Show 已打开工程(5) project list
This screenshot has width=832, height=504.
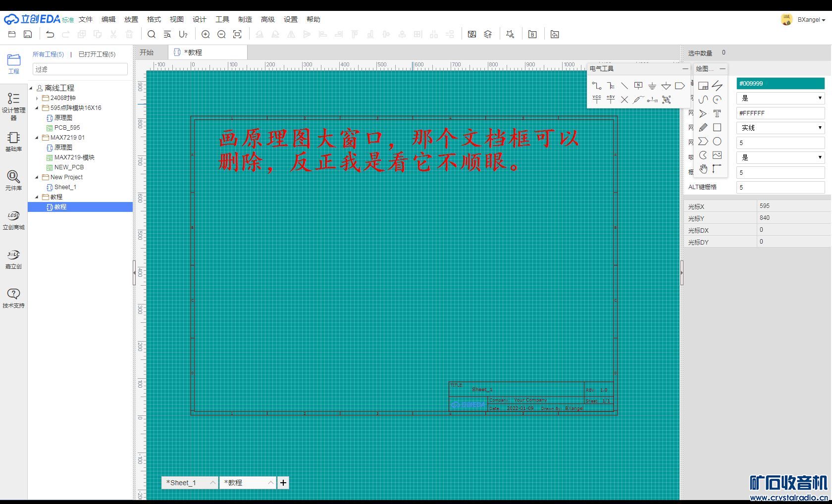(97, 54)
